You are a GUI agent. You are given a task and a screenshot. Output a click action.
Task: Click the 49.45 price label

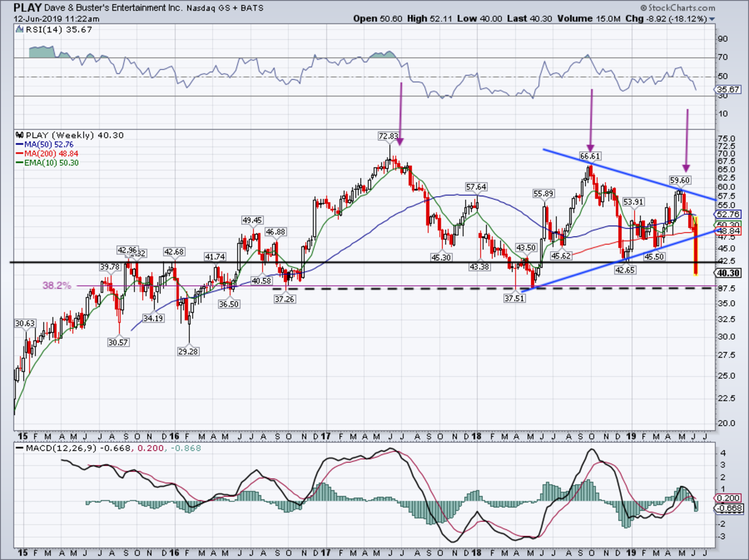(x=253, y=220)
